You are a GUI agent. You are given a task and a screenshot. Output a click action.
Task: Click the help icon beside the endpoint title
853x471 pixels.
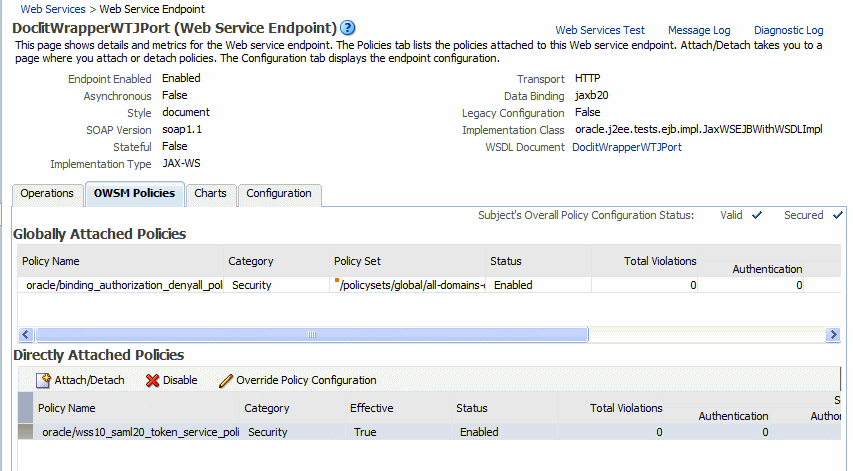pos(348,27)
